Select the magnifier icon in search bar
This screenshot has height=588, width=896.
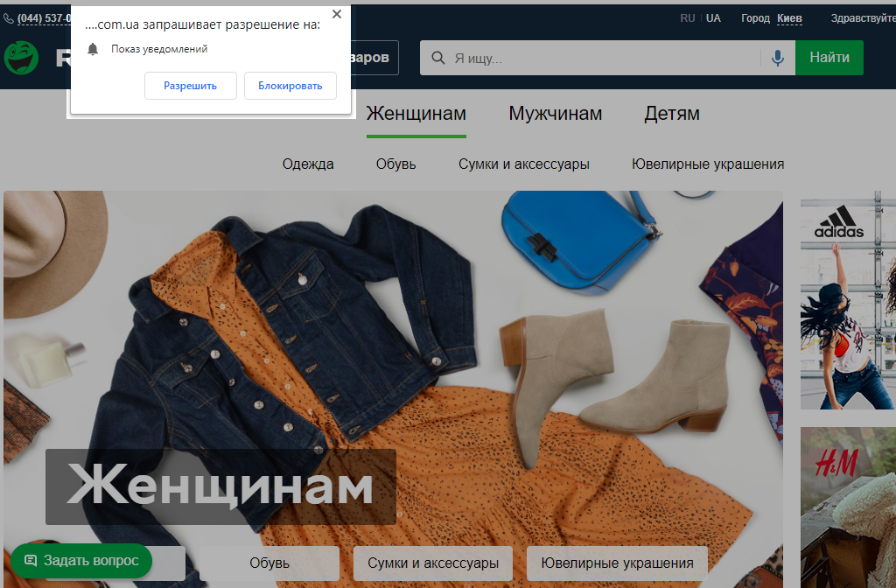coord(437,57)
